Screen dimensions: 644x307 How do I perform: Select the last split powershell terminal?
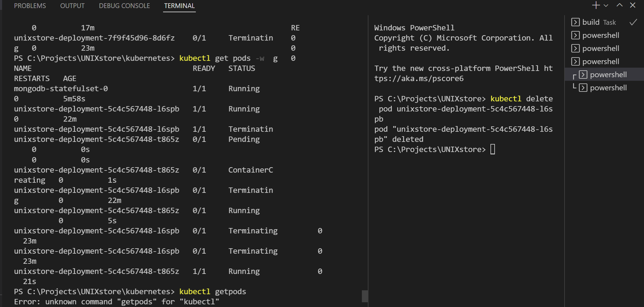(604, 88)
